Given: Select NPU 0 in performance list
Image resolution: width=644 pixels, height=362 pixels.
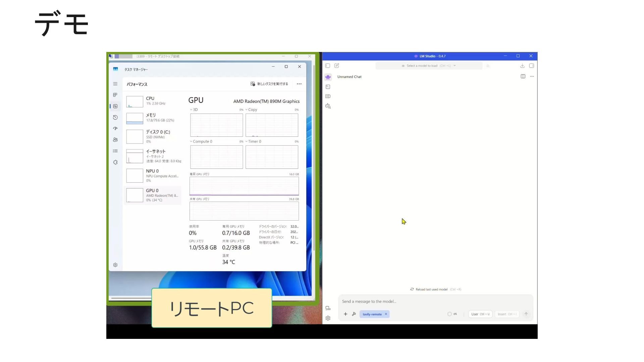Looking at the screenshot, I should point(153,176).
